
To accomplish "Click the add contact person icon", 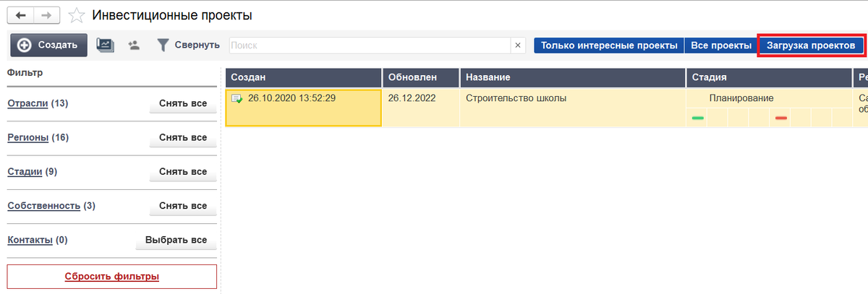I will [134, 45].
